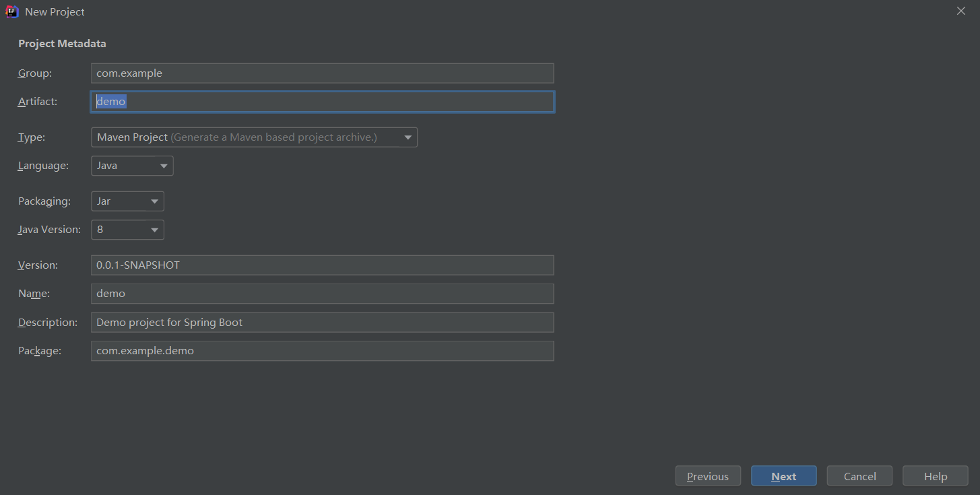Click the IntelliJ IDEA logo icon in title bar
Viewport: 980px width, 495px height.
11,11
